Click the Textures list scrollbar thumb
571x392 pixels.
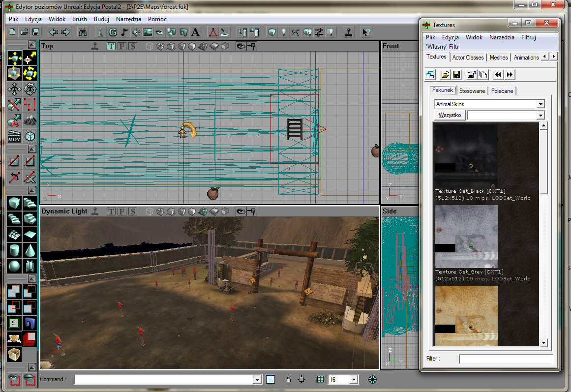click(543, 162)
